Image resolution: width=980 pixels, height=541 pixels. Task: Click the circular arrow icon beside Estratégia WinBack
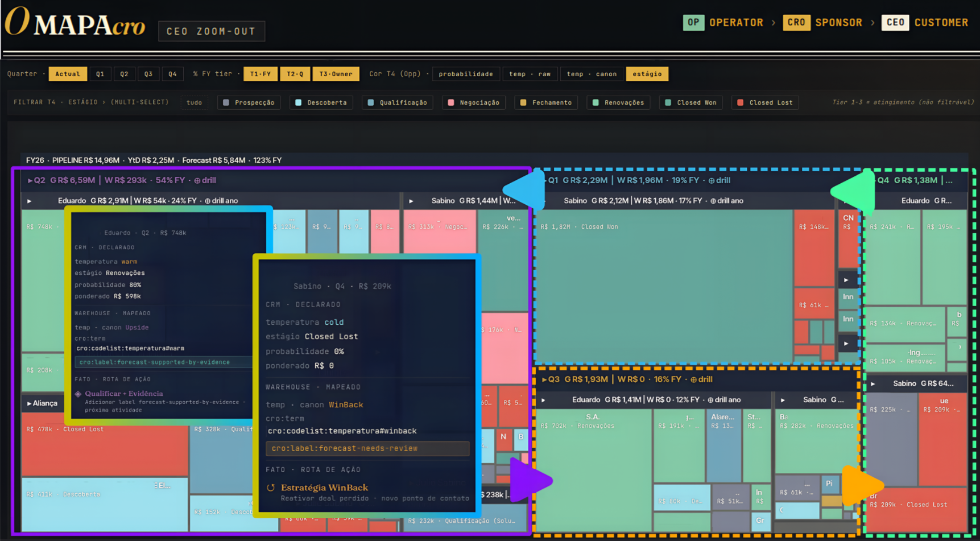pos(271,488)
